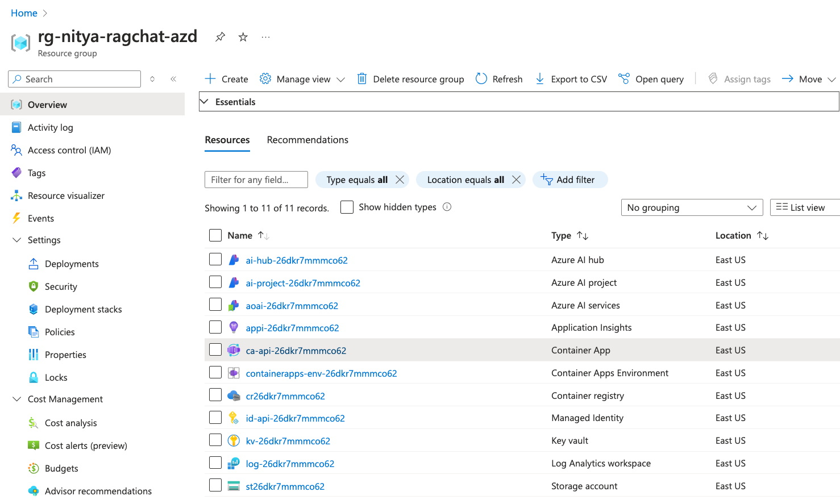Image resolution: width=840 pixels, height=504 pixels.
Task: Click the Application Insights lightbulb icon
Action: click(x=234, y=327)
